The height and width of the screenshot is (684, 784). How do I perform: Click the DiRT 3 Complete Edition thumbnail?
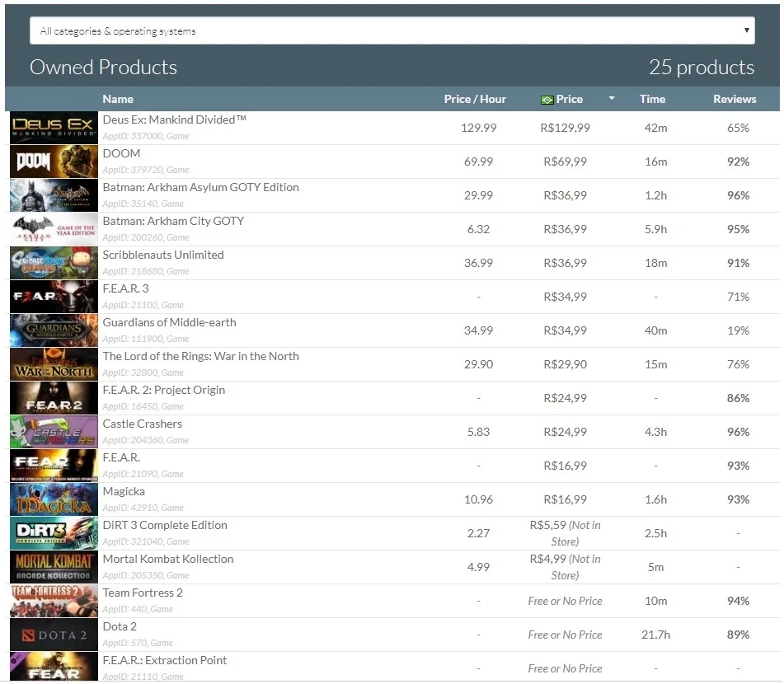tap(54, 533)
